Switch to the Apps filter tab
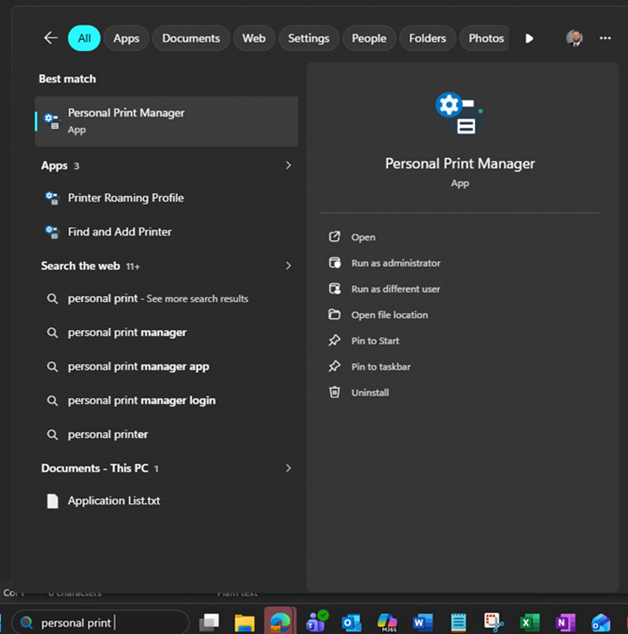The image size is (628, 634). pyautogui.click(x=126, y=38)
